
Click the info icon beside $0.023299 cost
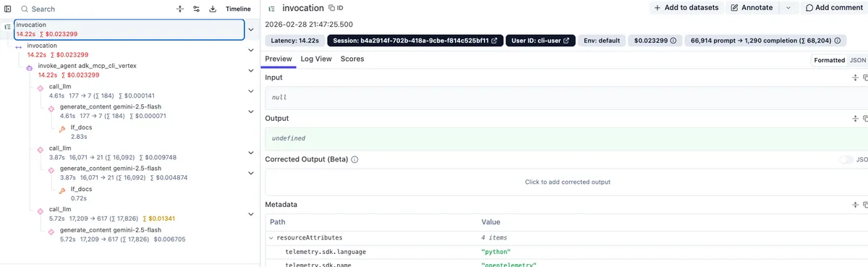(x=673, y=41)
